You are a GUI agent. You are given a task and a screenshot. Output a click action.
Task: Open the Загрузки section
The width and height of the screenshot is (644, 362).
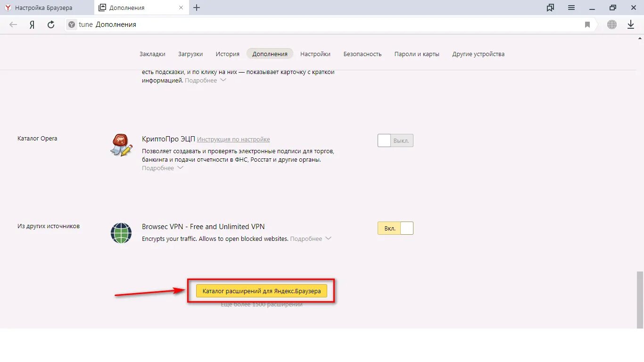point(190,54)
